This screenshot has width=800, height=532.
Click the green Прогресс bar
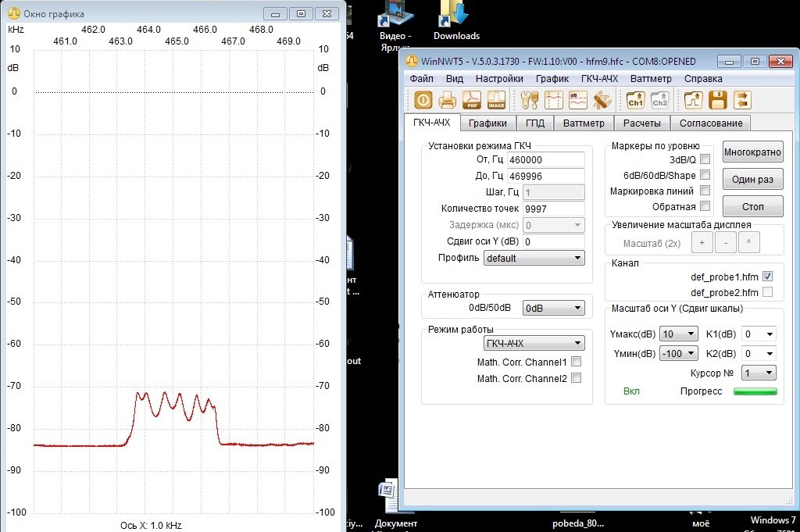[x=755, y=391]
